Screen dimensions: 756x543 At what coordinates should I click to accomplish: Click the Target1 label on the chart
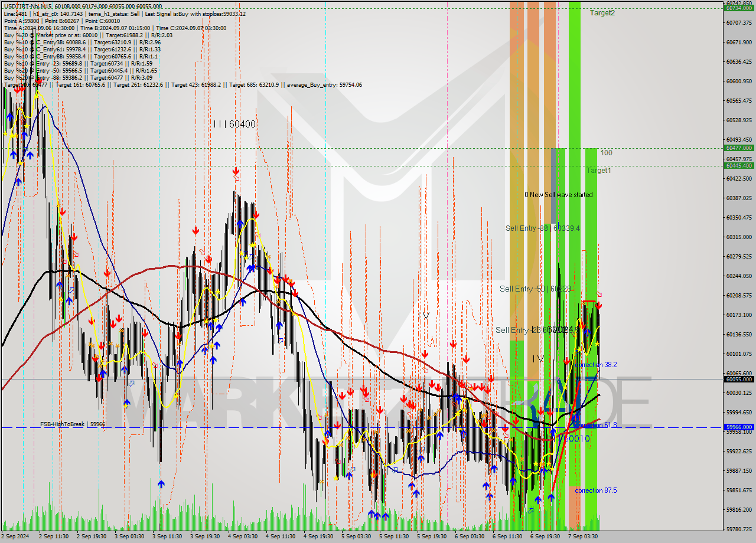click(x=599, y=171)
